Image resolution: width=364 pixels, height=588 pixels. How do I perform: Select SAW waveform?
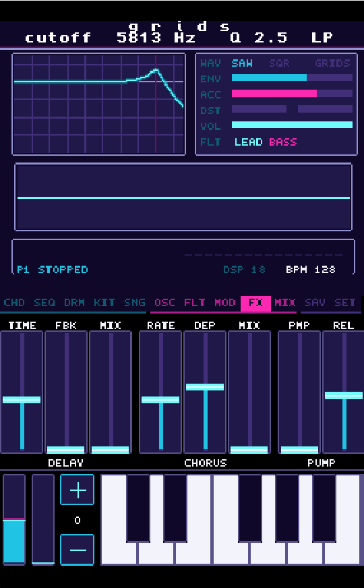(x=242, y=63)
